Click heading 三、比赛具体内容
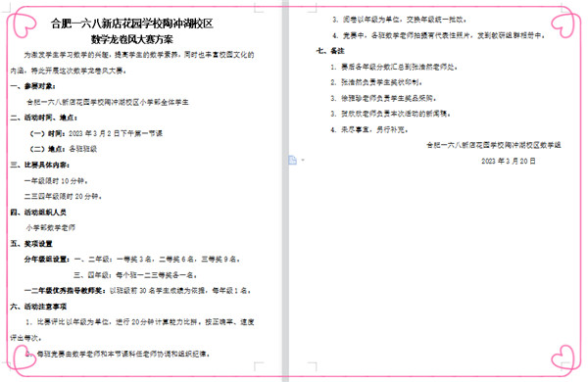 tap(40, 165)
